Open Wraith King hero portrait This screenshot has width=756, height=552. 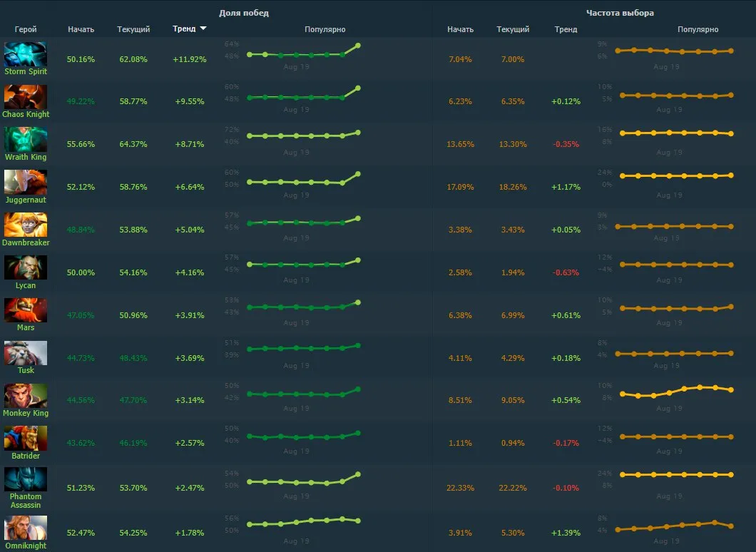tap(26, 139)
